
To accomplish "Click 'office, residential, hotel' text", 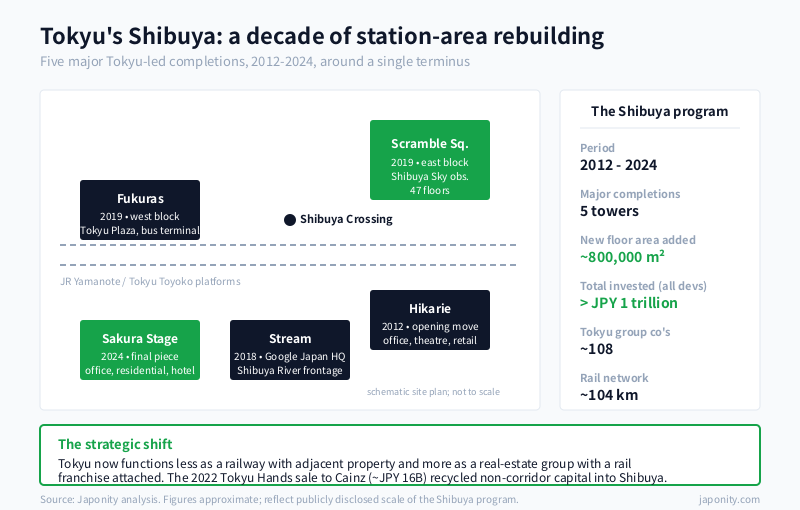I will click(x=140, y=370).
